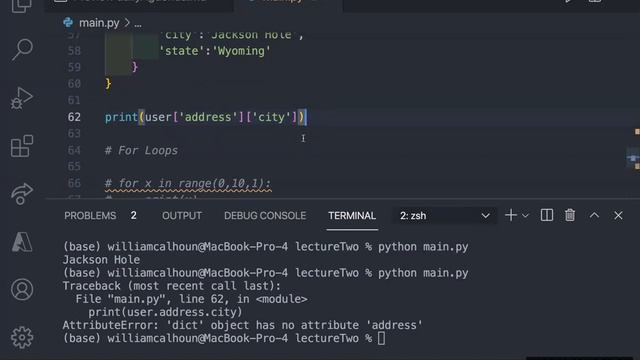Open the Extensions view
The height and width of the screenshot is (360, 640).
point(22,146)
